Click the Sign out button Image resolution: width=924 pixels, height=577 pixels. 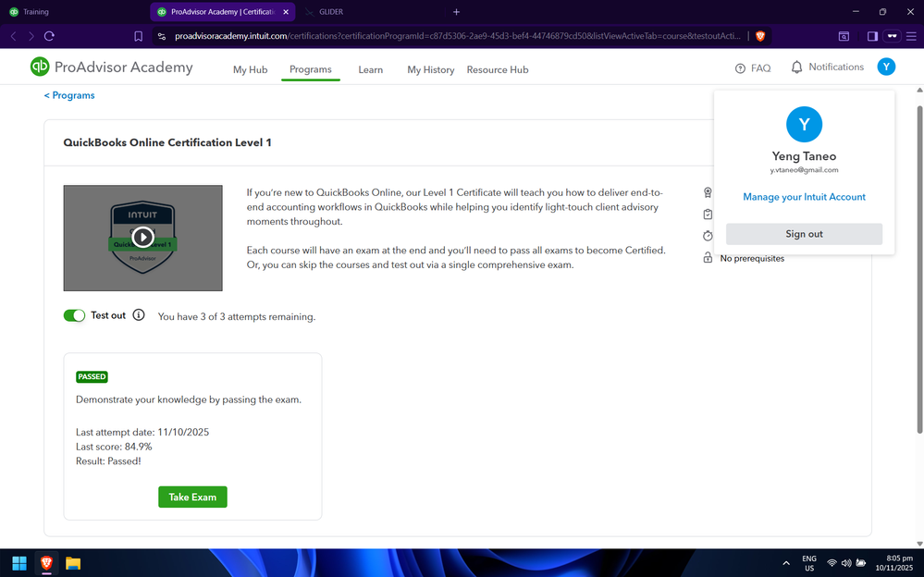[804, 234]
